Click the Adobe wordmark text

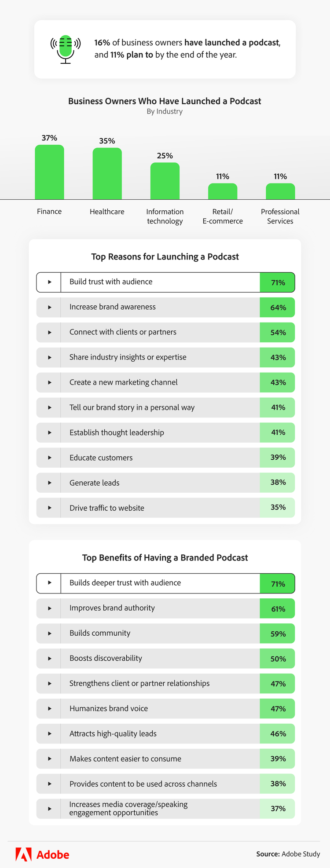click(x=53, y=855)
